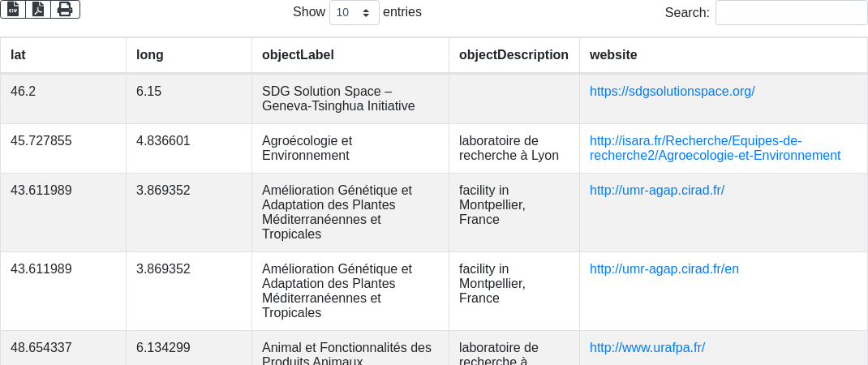Sort by website column header

[x=723, y=55]
